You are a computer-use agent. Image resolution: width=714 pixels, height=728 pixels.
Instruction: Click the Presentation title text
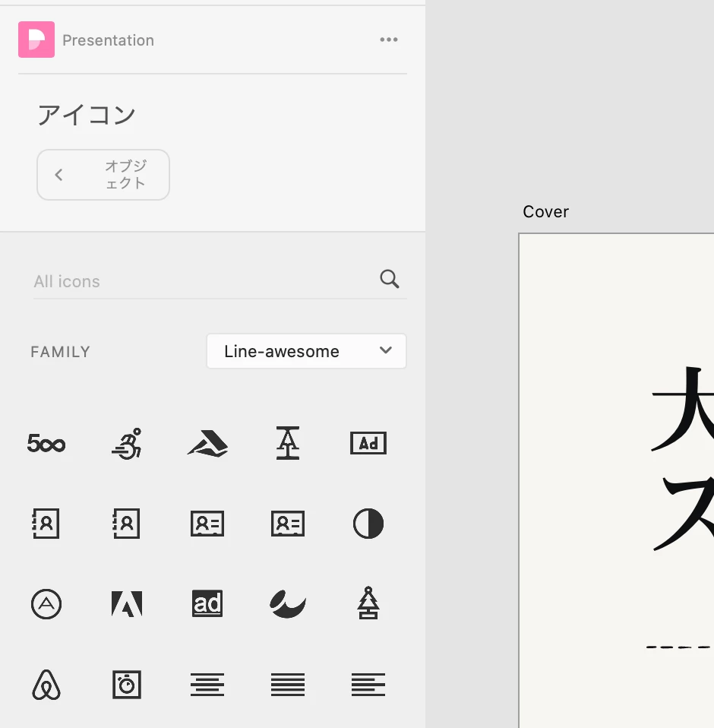[108, 40]
